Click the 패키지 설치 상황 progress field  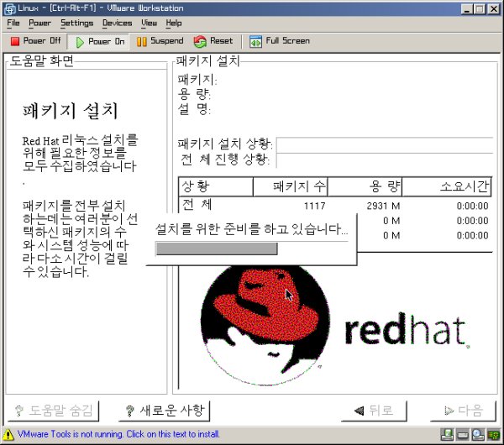(385, 144)
